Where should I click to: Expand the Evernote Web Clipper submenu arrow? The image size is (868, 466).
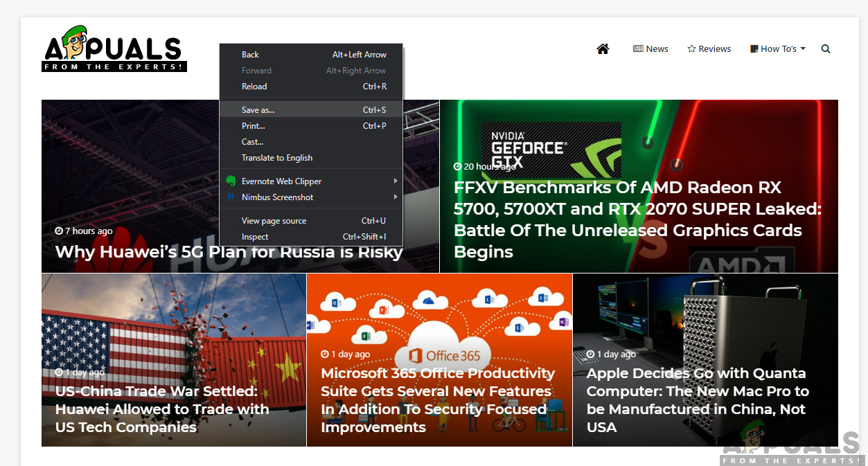click(x=396, y=181)
